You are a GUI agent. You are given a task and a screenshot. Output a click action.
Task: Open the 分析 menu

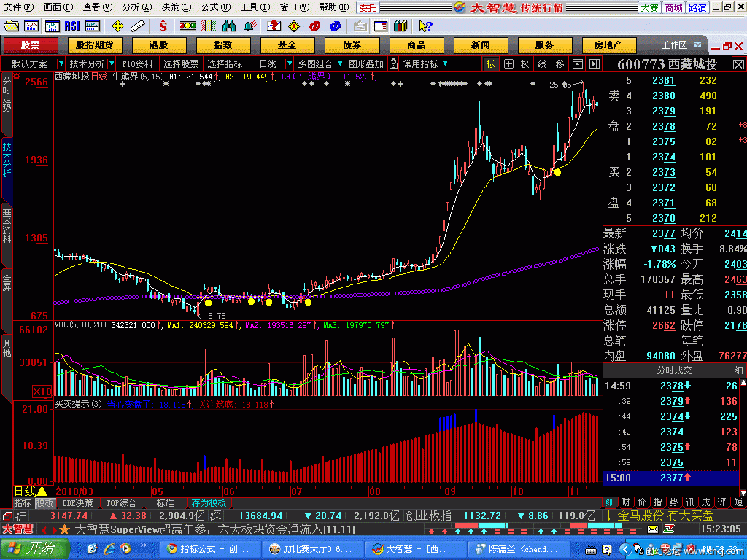[x=136, y=7]
